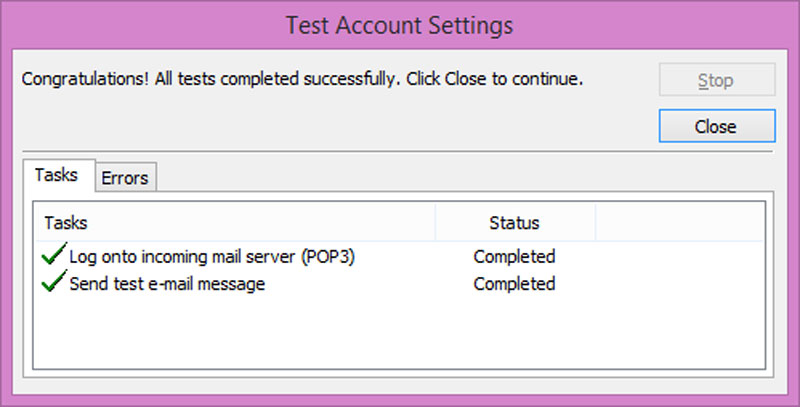
Task: Click the horizontal separator line above the tabs
Action: pos(398,151)
